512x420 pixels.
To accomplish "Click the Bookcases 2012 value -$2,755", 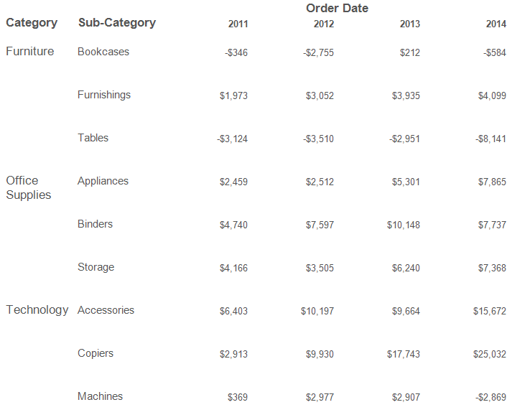I will pyautogui.click(x=318, y=52).
